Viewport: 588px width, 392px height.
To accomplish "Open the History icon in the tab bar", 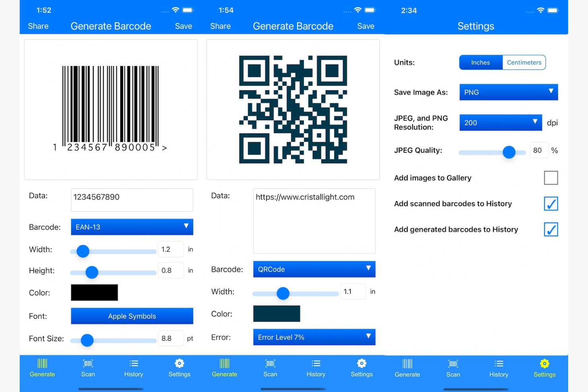I will (133, 363).
